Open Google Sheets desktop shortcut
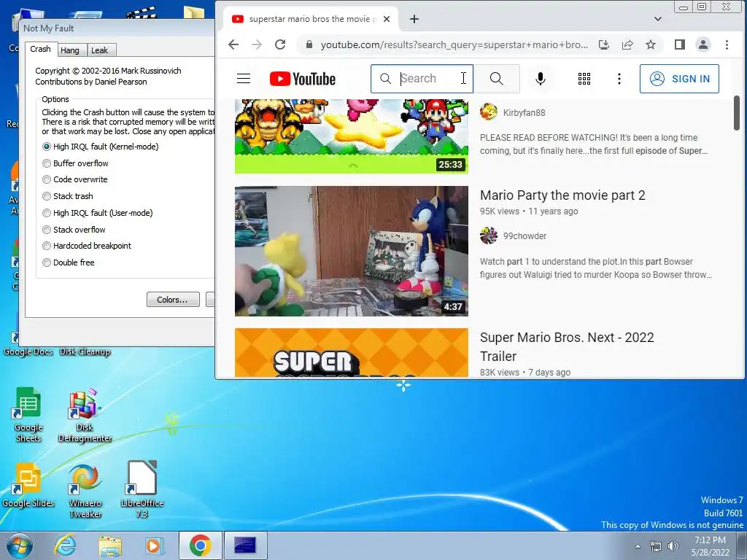 [x=28, y=414]
